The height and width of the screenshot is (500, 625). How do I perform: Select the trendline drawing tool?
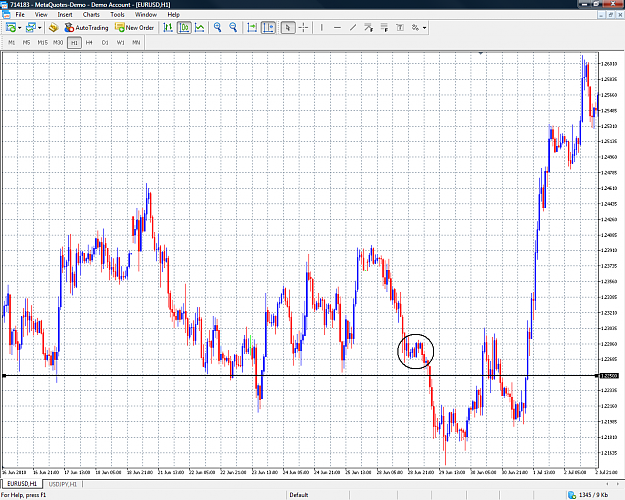[x=353, y=28]
